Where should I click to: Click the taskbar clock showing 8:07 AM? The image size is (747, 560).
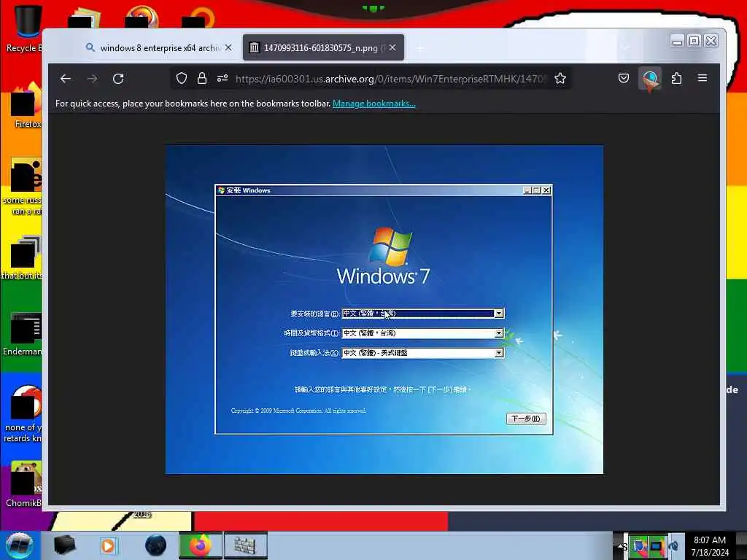[710, 546]
